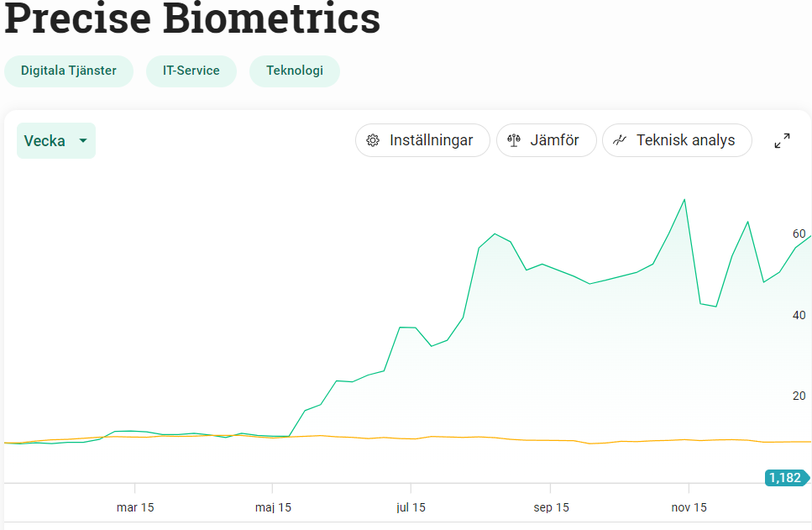Image resolution: width=812 pixels, height=530 pixels.
Task: Select the maj 15 axis label
Action: (273, 507)
